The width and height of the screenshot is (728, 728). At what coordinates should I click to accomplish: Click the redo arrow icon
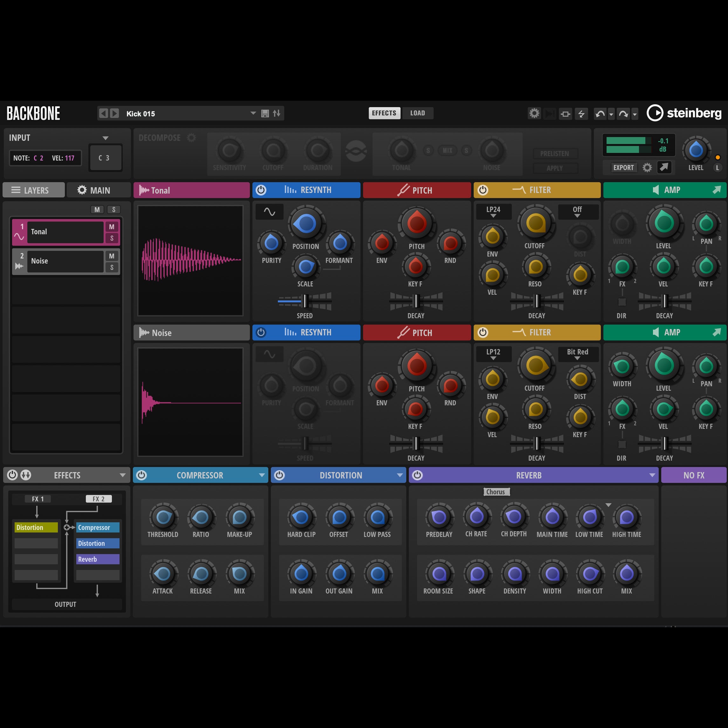pyautogui.click(x=623, y=113)
